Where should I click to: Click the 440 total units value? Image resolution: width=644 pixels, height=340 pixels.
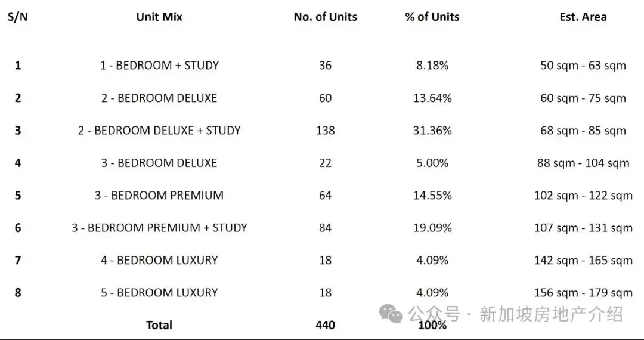tap(326, 325)
